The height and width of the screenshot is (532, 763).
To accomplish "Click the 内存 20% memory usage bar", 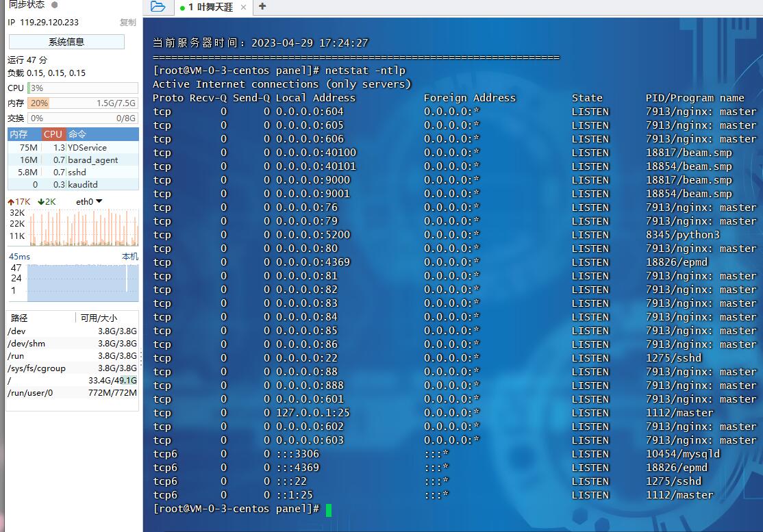I will tap(83, 103).
